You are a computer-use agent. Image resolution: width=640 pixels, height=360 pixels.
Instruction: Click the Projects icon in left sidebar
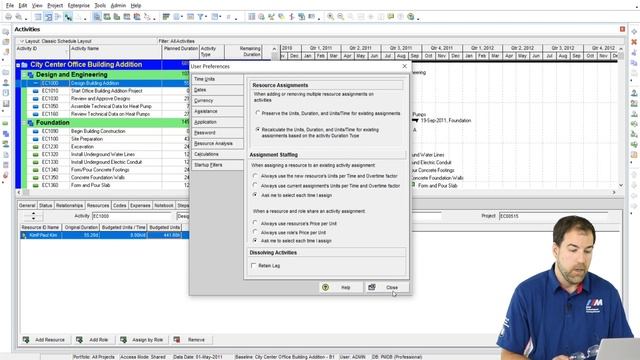(x=6, y=73)
